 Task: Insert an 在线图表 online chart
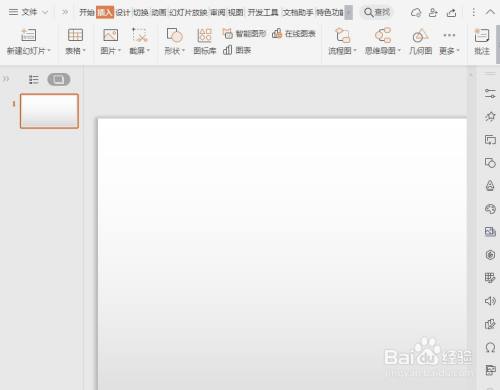294,34
